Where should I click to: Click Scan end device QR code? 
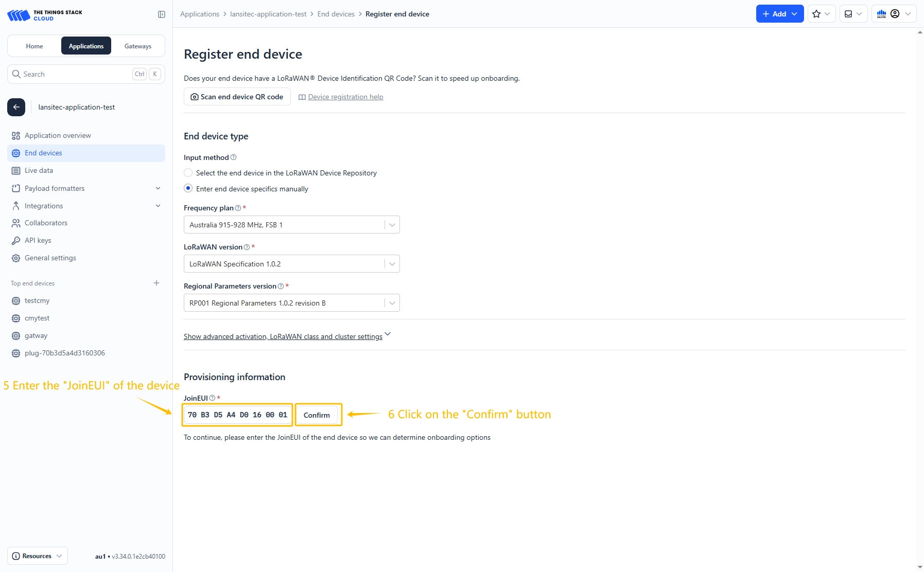tap(237, 97)
